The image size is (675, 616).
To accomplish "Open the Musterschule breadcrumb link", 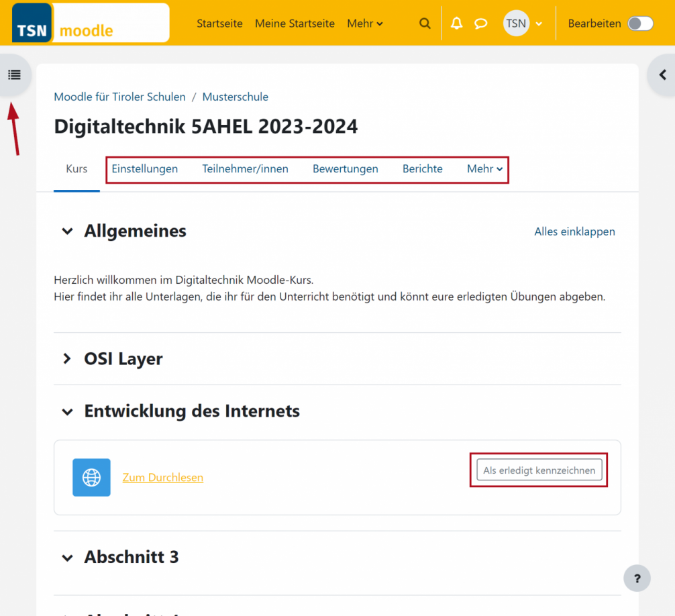I will click(235, 97).
